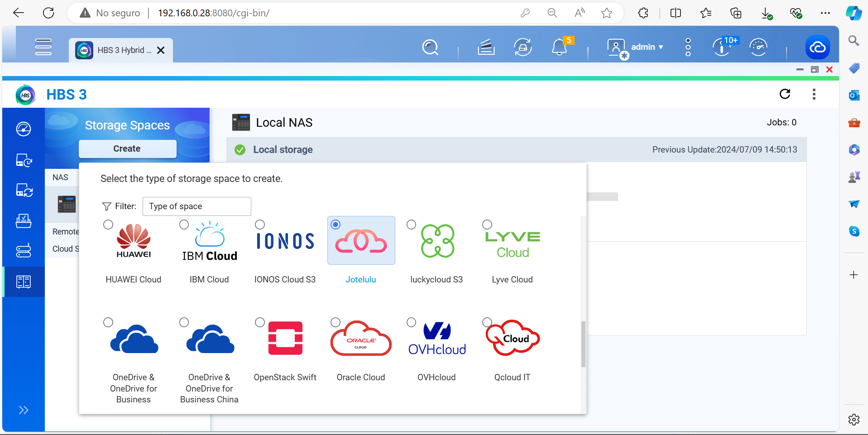This screenshot has height=435, width=868.
Task: Click the local NAS device in sidebar list
Action: pos(67,204)
